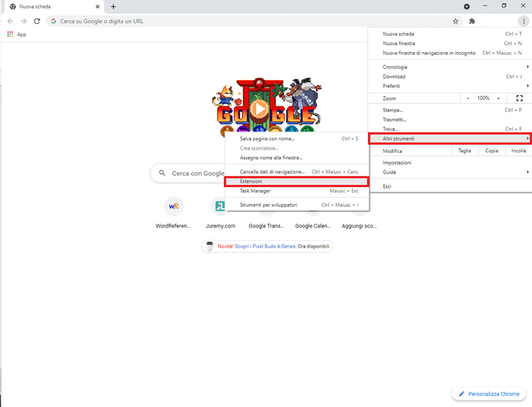Screen dimensions: 532x407
Task: Expand Altri strumenti submenu
Action: coord(450,138)
